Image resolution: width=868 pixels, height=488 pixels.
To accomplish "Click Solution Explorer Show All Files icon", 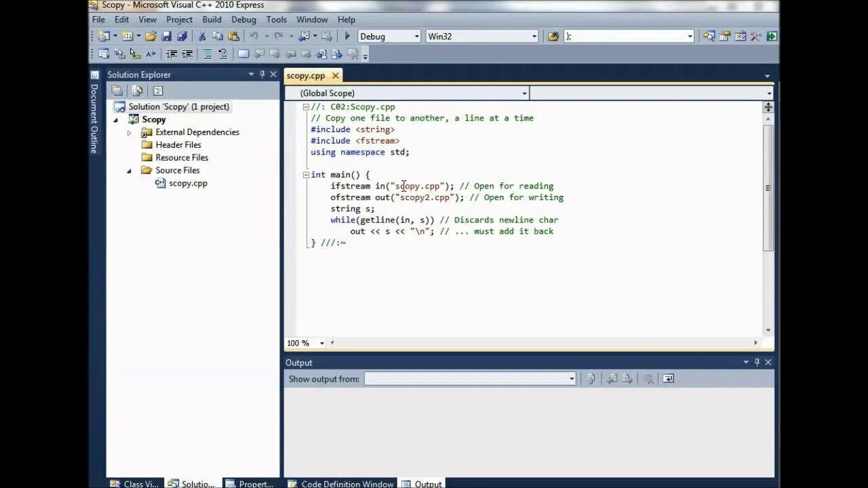I will [x=137, y=90].
